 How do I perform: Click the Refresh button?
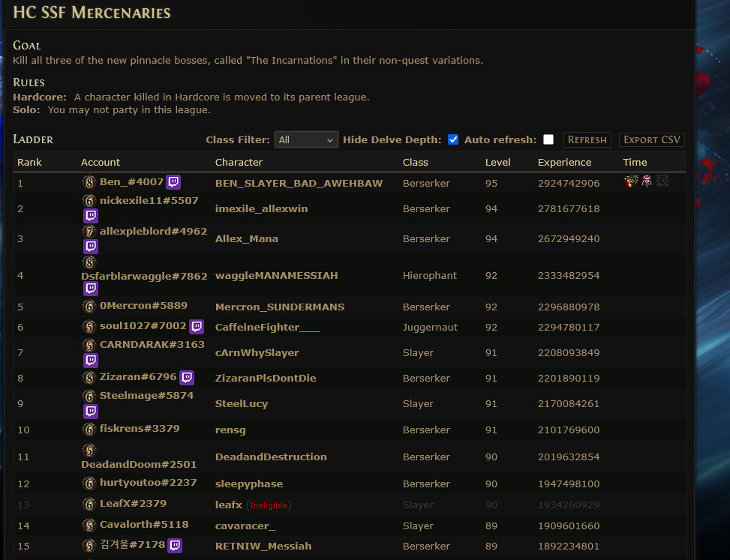[x=587, y=139]
